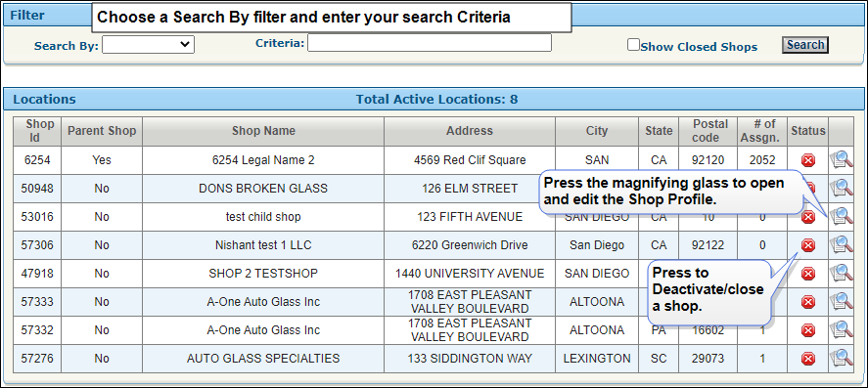Select the Parent Shop column header
Viewport: 868px width, 388px height.
coord(102,131)
